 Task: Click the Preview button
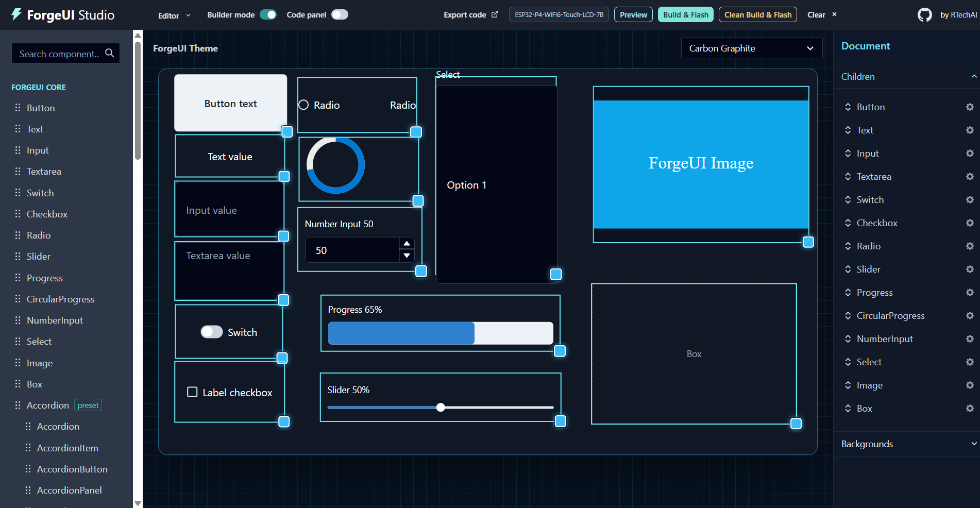click(633, 14)
